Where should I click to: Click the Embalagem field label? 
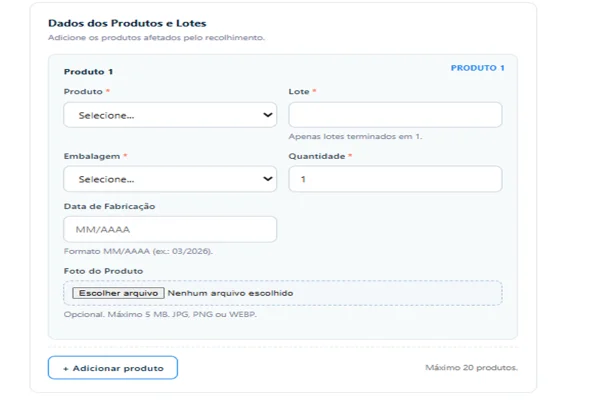pos(92,156)
